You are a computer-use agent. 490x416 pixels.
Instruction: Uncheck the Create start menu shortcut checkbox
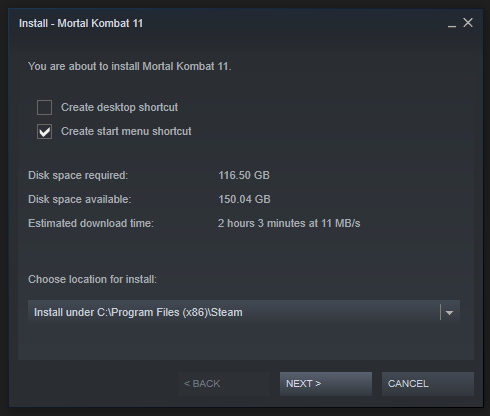44,131
